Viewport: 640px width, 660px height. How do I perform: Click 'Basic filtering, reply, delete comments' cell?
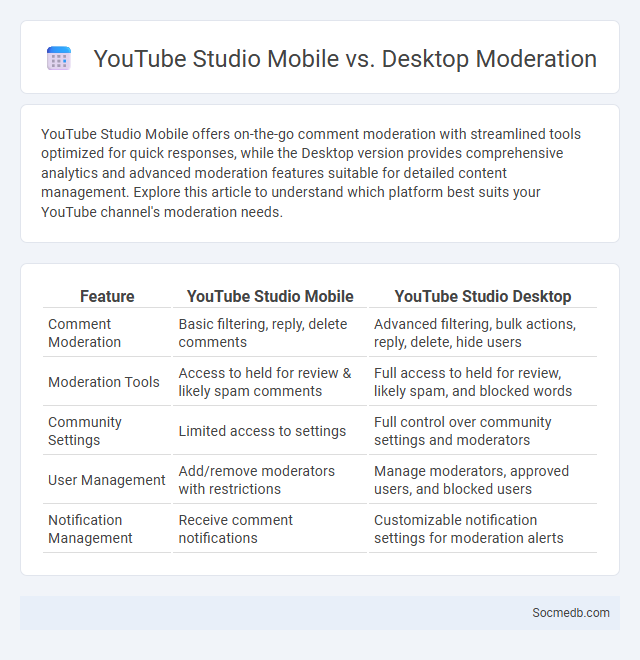coord(270,333)
